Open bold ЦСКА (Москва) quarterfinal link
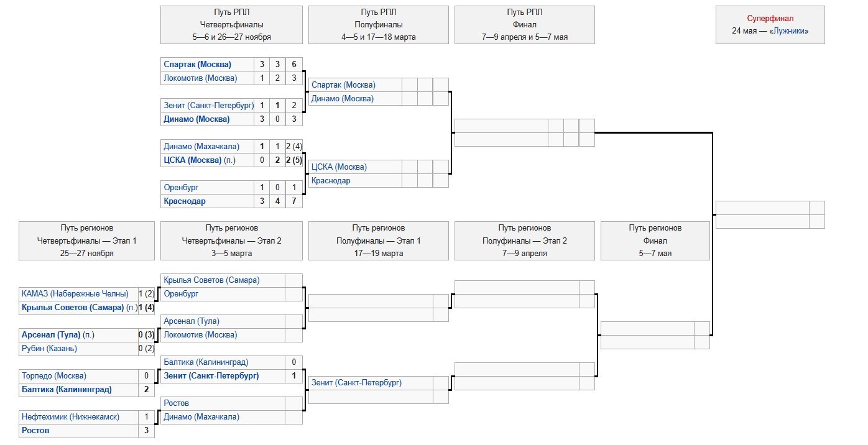868x445 pixels. [193, 160]
